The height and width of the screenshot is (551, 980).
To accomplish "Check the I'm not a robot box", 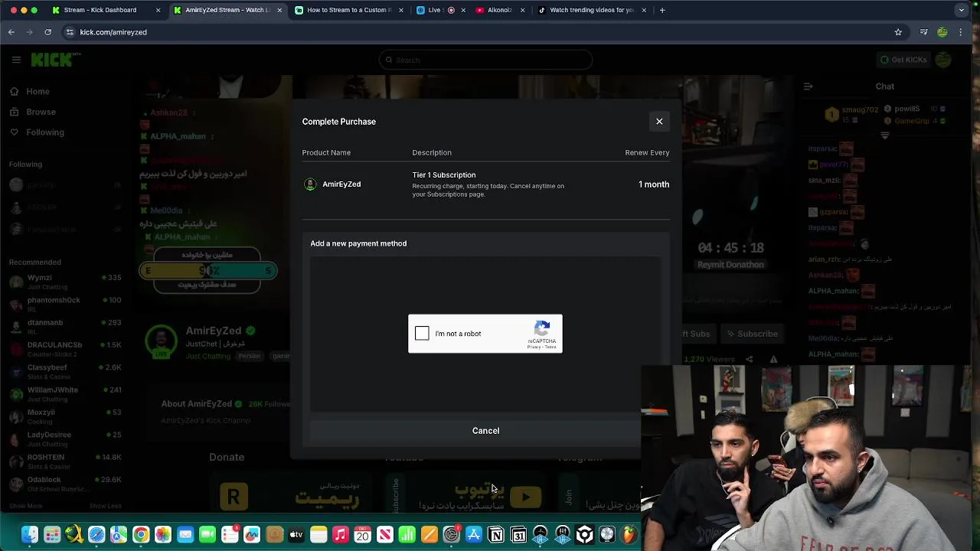I will click(422, 334).
